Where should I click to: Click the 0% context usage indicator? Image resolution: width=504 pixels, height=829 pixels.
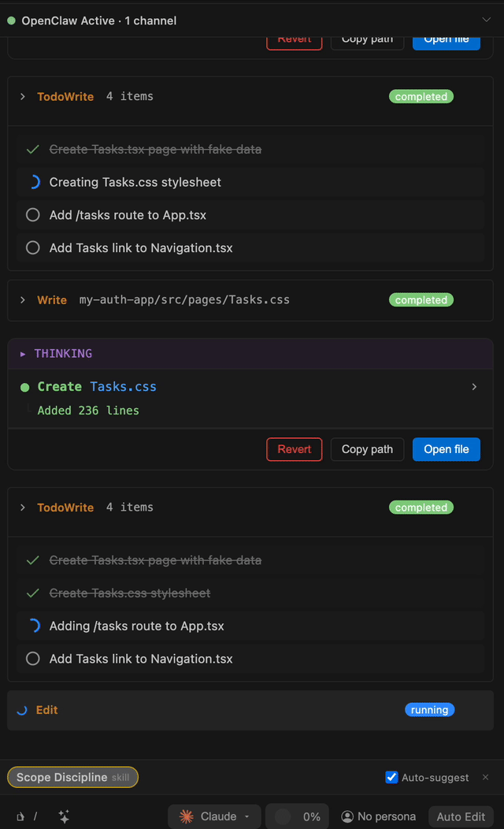tap(297, 816)
